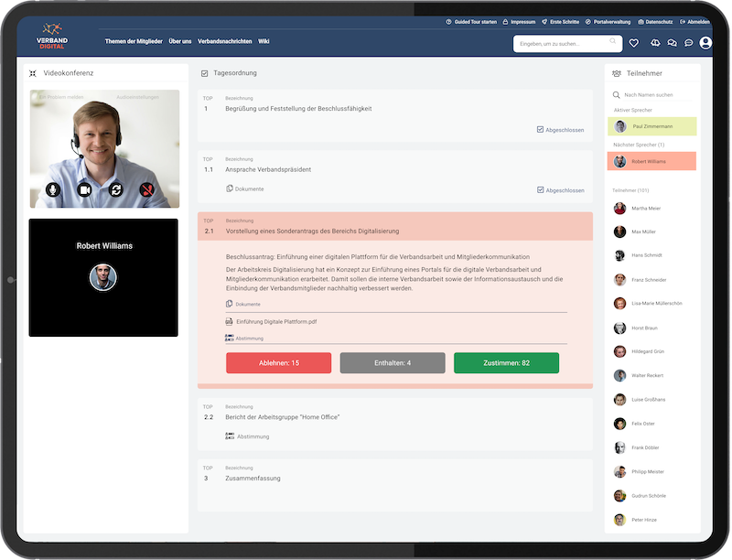Screen dimensions: 732x560
Task: Open the cloud download icon in header
Action: 653,43
